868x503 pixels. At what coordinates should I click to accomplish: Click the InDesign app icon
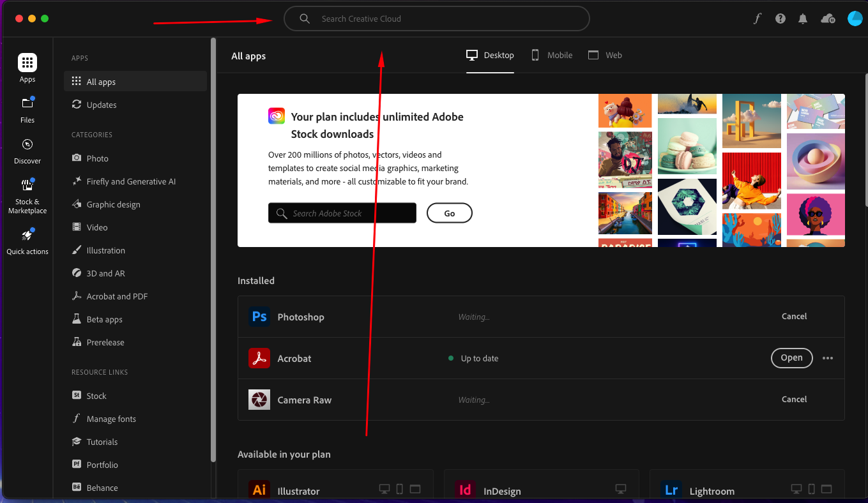click(x=466, y=490)
